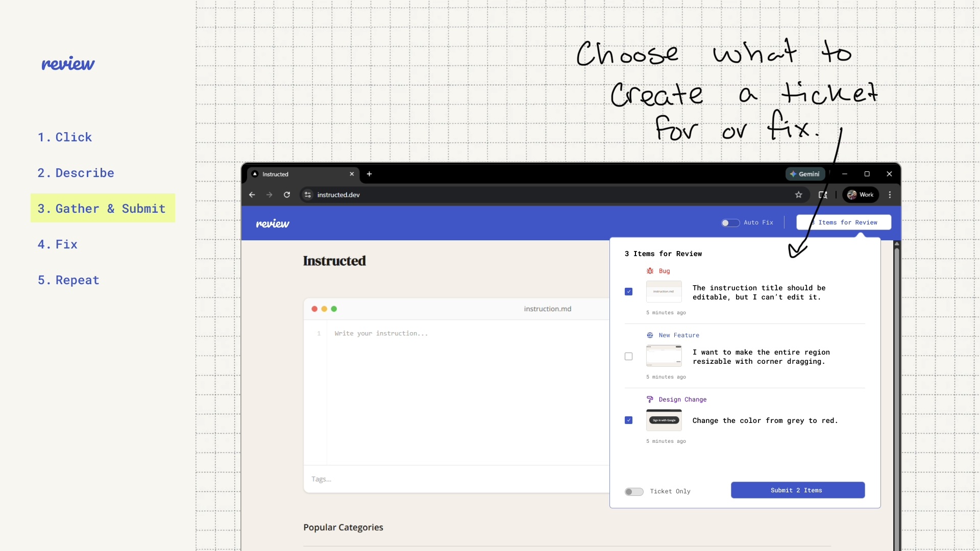Open the Gemini assistant button
The height and width of the screenshot is (551, 980).
[x=805, y=174]
